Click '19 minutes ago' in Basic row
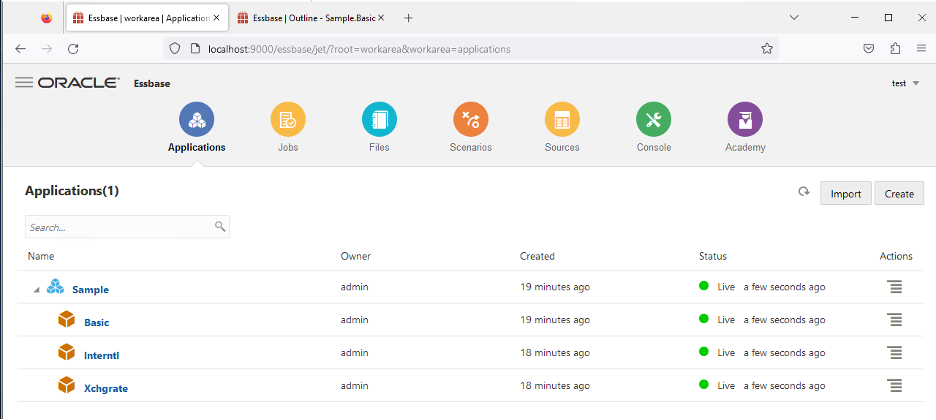Viewport: 936px width, 420px height. point(555,320)
